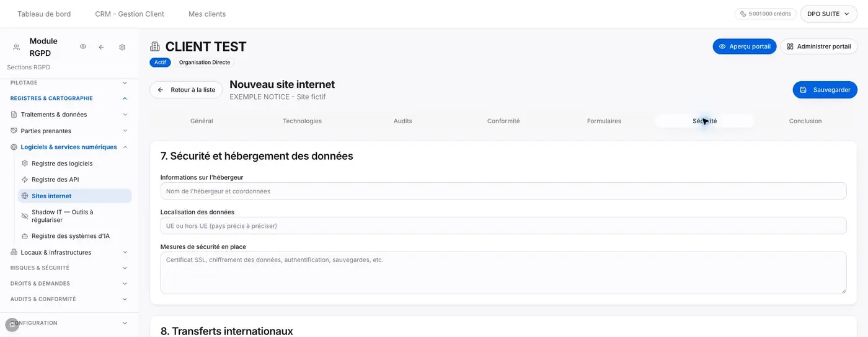Click the eye icon beside Module RGPD
Image resolution: width=868 pixels, height=337 pixels.
[83, 47]
